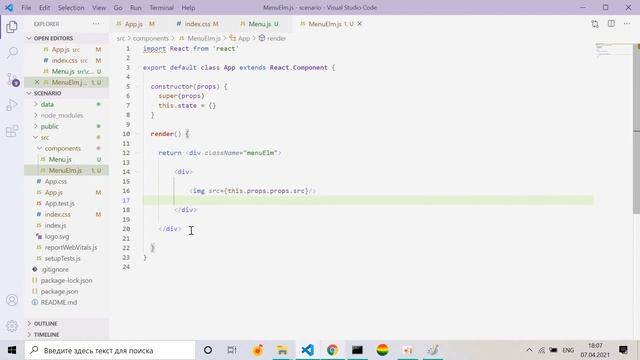Open the terminal window taskbar icon
640x360 pixels.
(x=357, y=350)
